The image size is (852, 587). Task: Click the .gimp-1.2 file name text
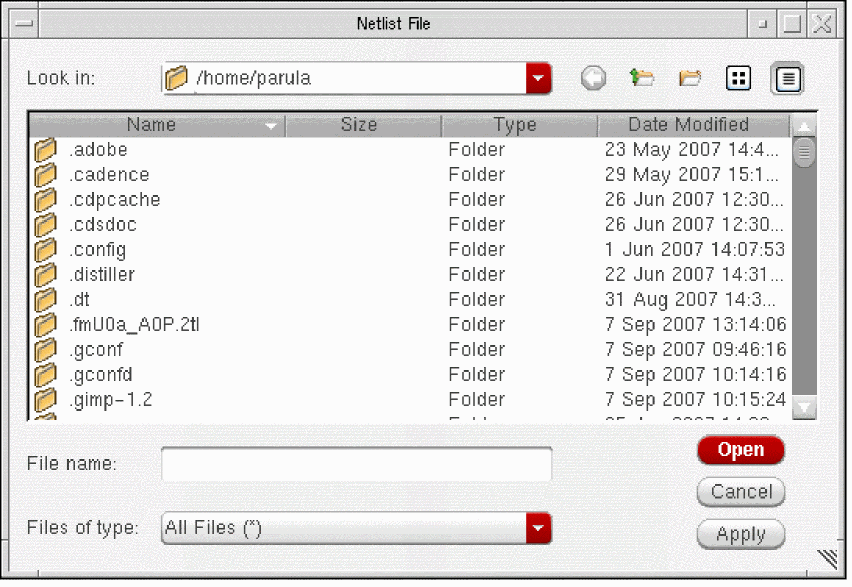tap(111, 400)
